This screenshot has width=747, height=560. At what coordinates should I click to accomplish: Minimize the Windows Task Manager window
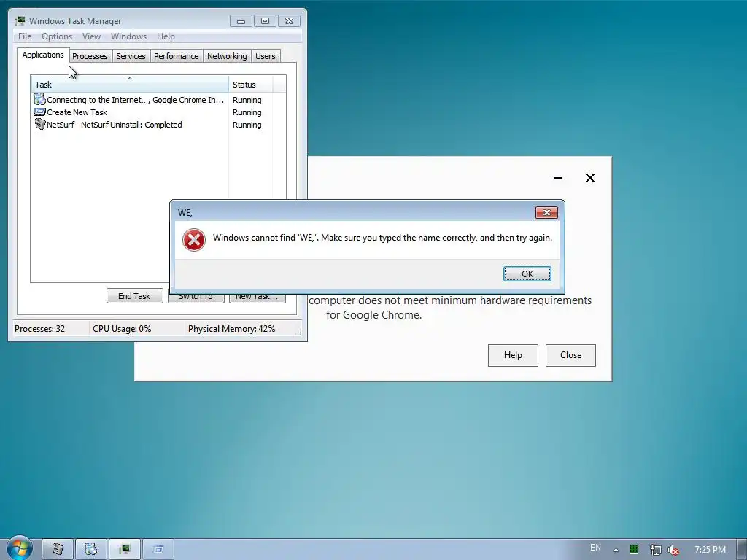coord(241,21)
